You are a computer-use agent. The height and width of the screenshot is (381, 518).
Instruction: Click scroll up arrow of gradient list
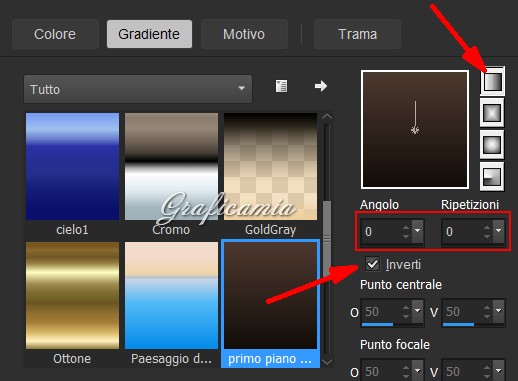tap(327, 116)
